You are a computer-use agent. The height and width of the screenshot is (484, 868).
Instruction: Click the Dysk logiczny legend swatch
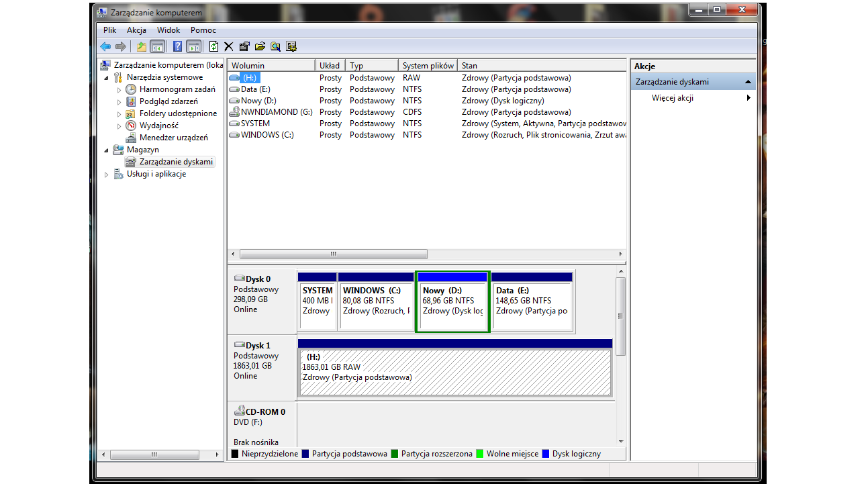(546, 454)
